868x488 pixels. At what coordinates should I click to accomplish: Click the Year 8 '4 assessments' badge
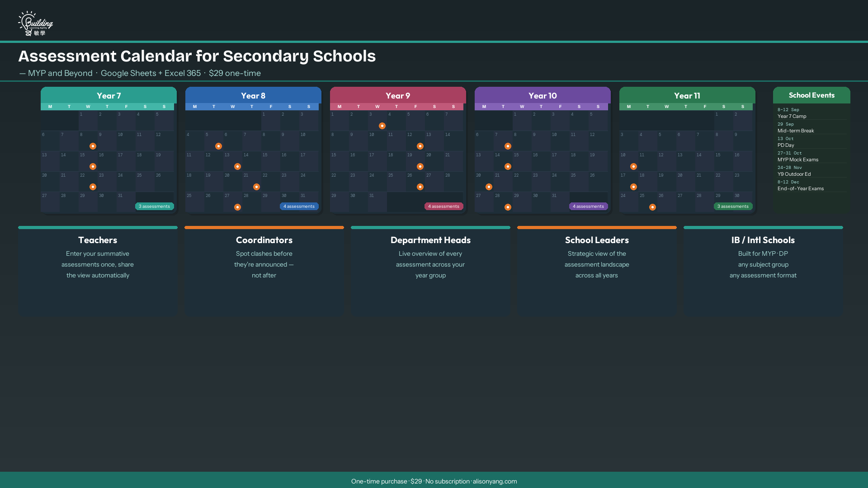[x=299, y=206]
